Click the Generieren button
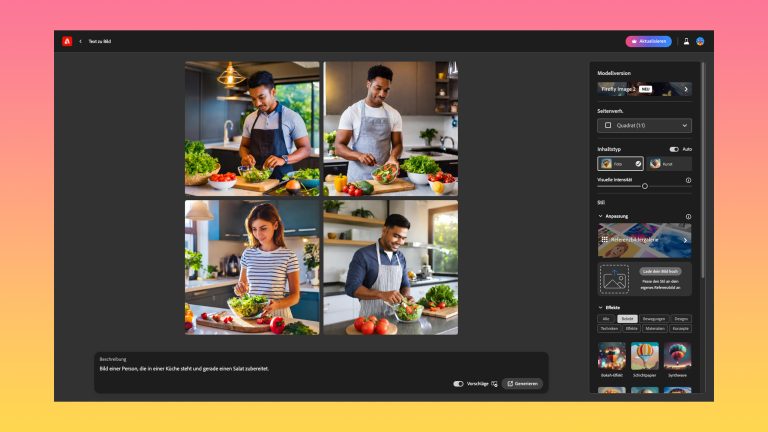 pyautogui.click(x=522, y=383)
